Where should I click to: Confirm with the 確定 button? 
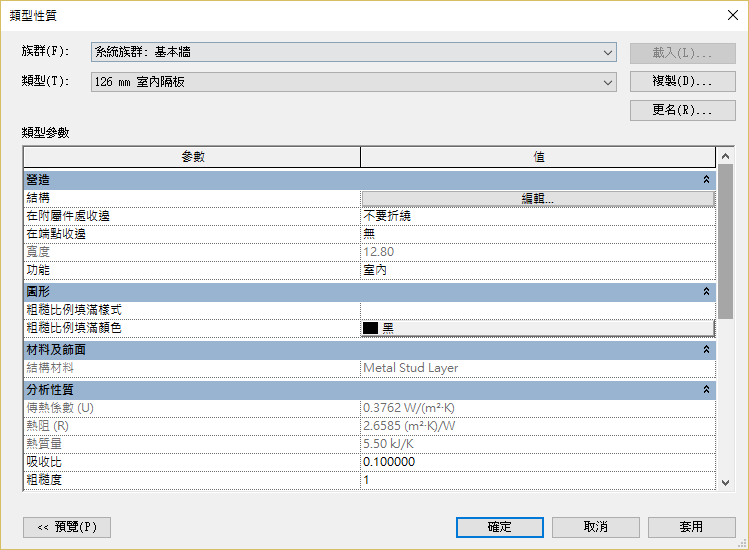(500, 527)
